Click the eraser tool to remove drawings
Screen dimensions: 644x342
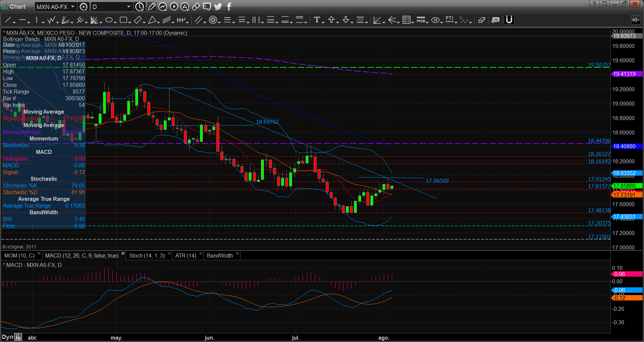481,20
